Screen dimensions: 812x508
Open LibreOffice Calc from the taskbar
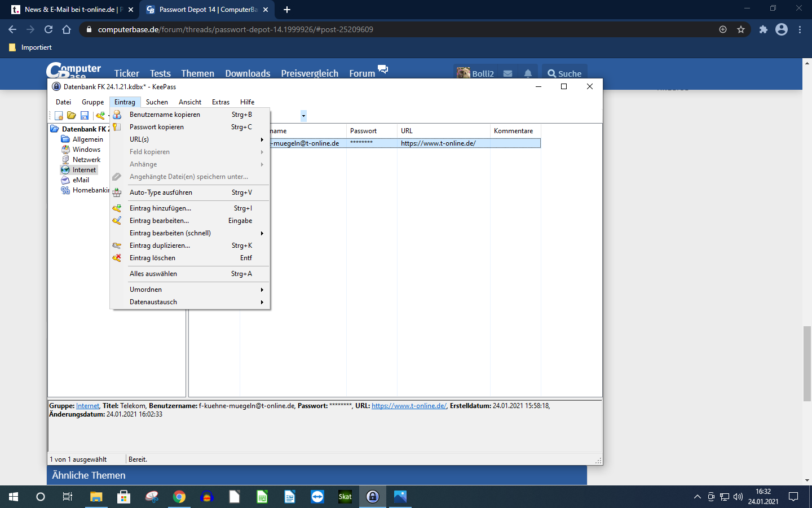click(x=262, y=497)
